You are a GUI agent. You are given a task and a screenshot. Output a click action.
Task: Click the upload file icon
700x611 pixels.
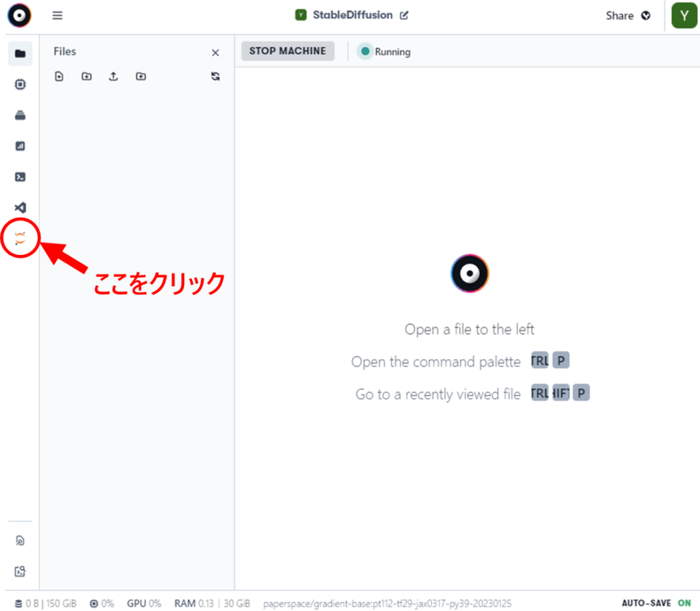[113, 77]
